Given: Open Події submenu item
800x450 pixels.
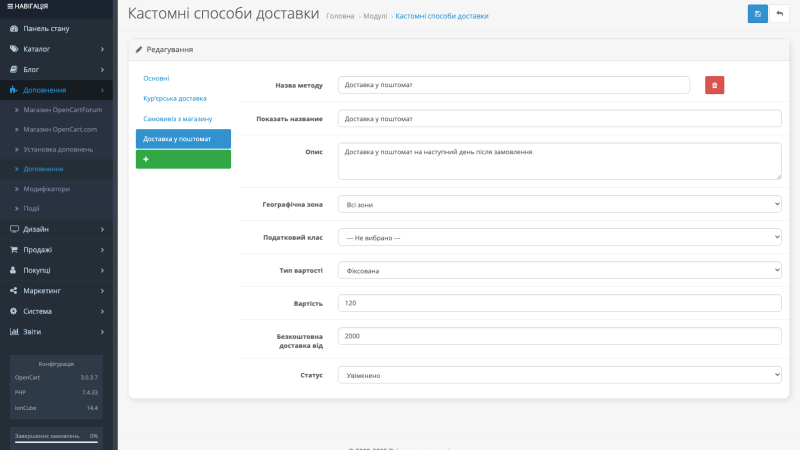Looking at the screenshot, I should pos(31,208).
